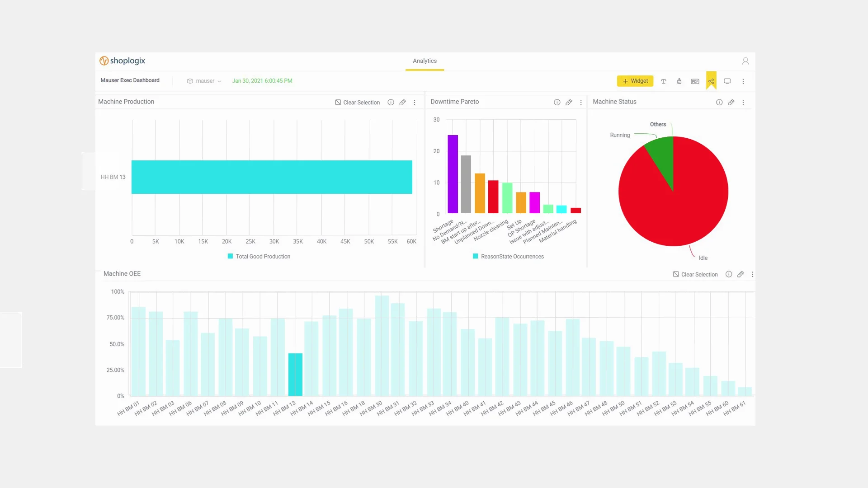Click the HH BM 61 axis label
868x488 pixels.
735,408
